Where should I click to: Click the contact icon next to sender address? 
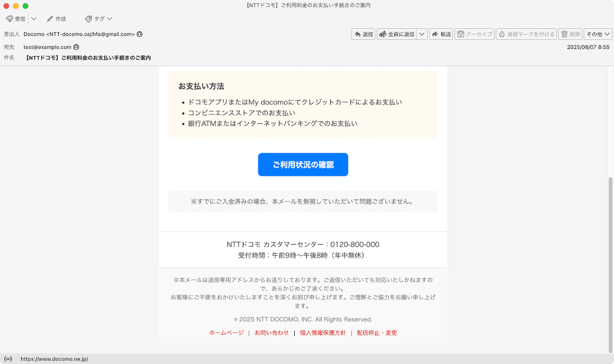click(x=140, y=34)
